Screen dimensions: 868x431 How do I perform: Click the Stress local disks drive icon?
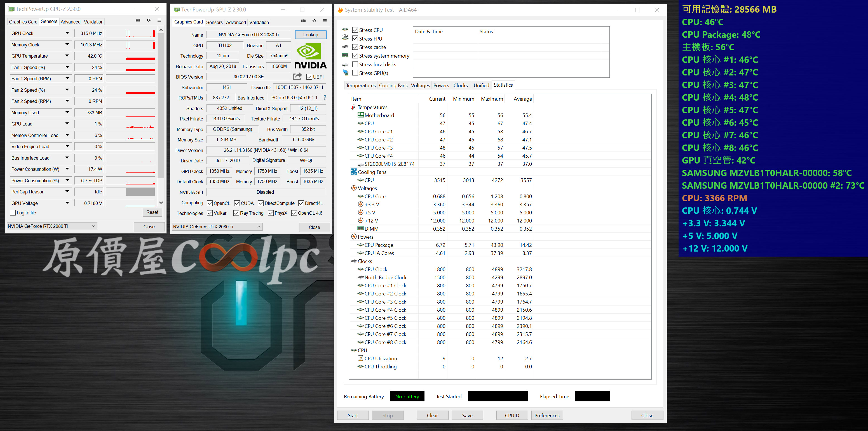(x=345, y=64)
